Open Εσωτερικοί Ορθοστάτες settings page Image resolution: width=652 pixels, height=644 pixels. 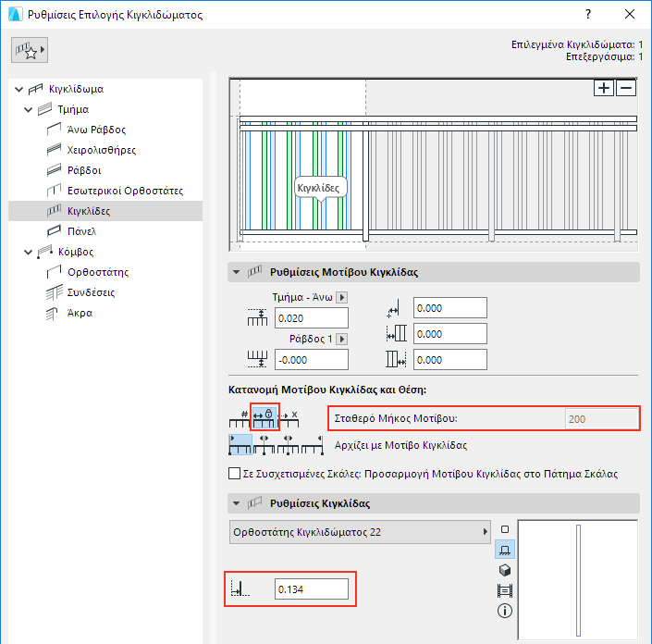point(125,191)
